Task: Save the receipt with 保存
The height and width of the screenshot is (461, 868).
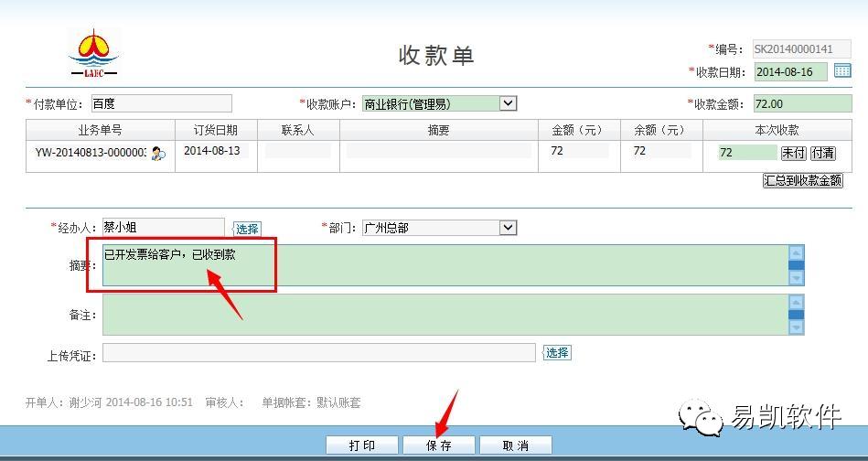Action: [439, 445]
